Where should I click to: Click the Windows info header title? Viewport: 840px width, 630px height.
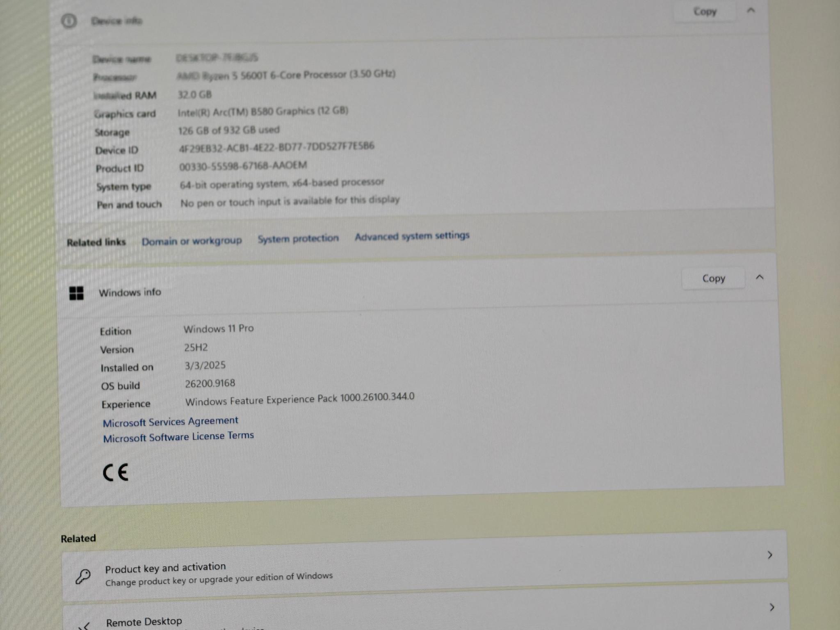tap(130, 292)
